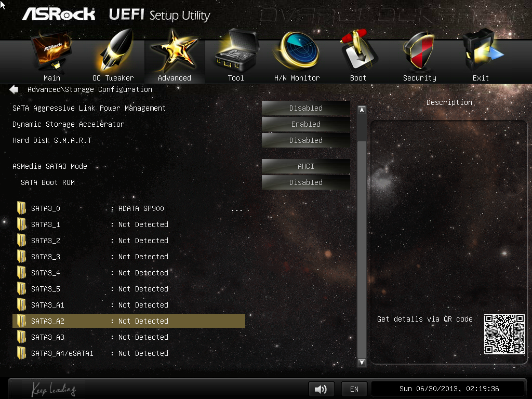This screenshot has width=532, height=399.
Task: Click the SATA3_0 folder icon
Action: 21,208
